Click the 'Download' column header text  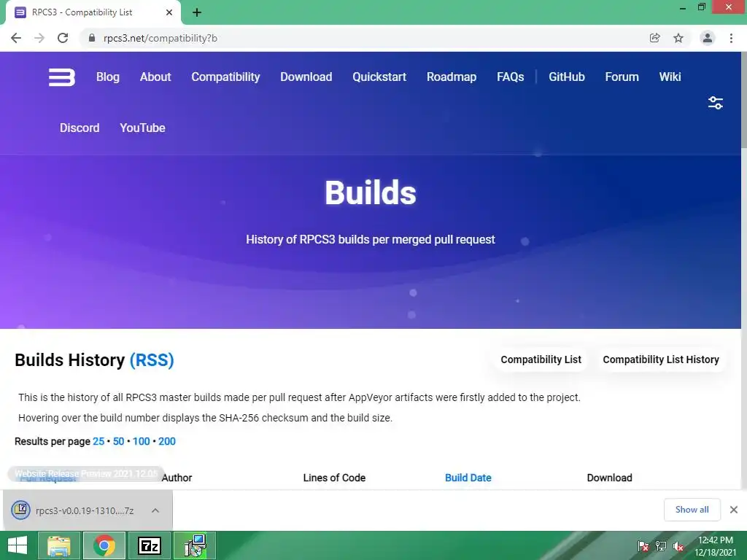click(609, 478)
